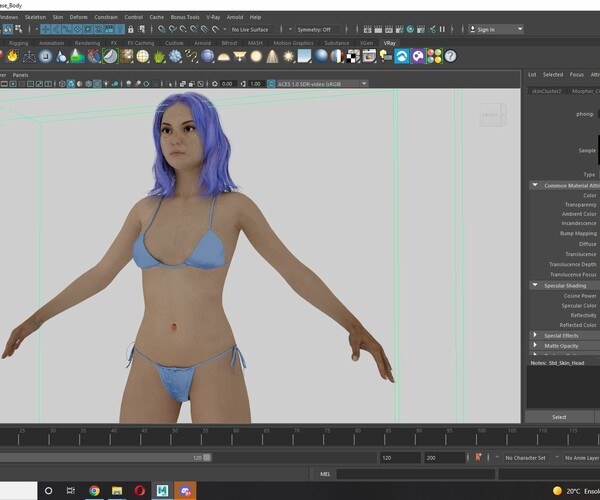
Task: Click the light bulb lister shelf icon
Action: (x=386, y=57)
